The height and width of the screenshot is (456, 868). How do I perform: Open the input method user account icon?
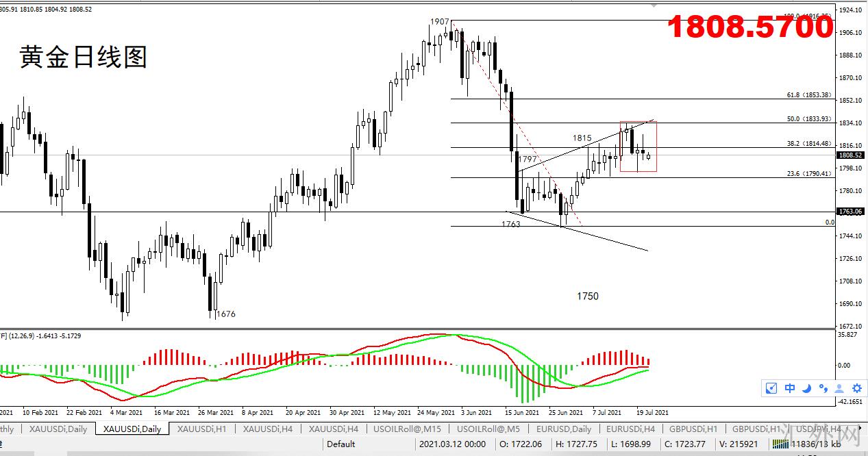click(x=839, y=388)
